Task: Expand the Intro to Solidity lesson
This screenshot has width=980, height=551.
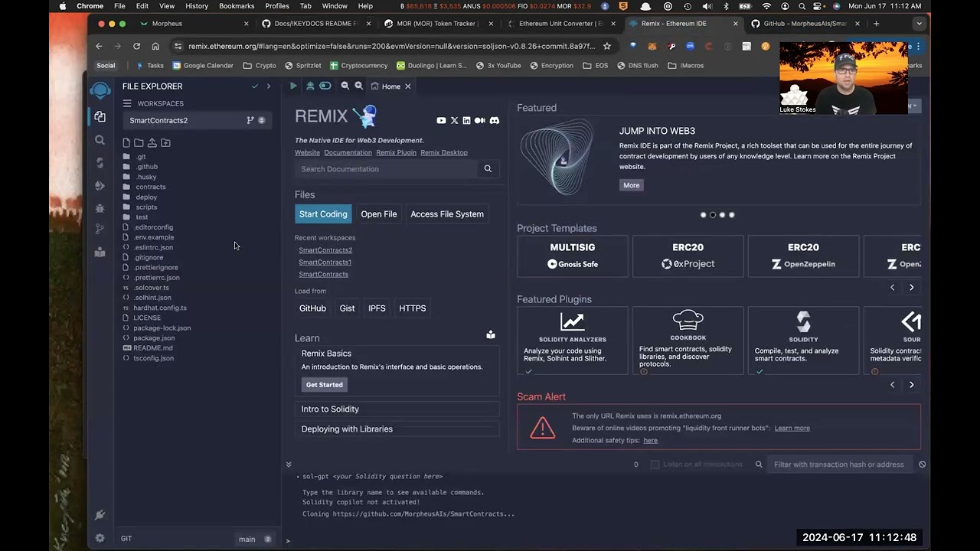Action: (x=397, y=409)
